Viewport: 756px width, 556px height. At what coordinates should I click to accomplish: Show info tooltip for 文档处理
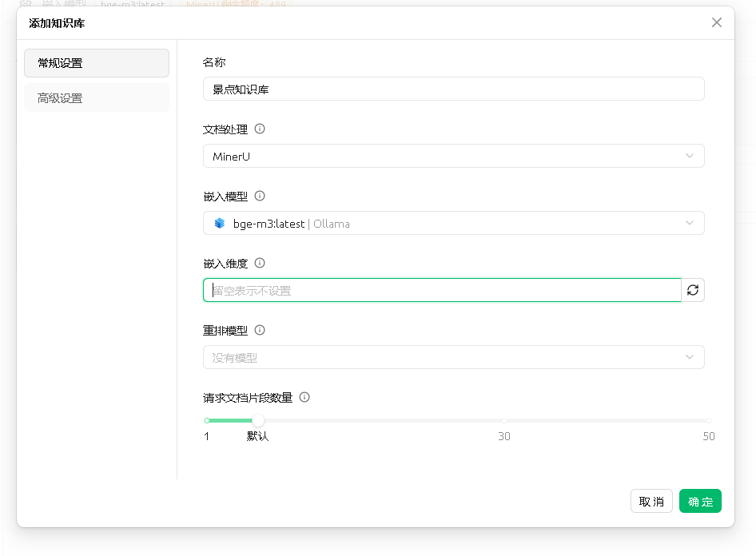[260, 129]
